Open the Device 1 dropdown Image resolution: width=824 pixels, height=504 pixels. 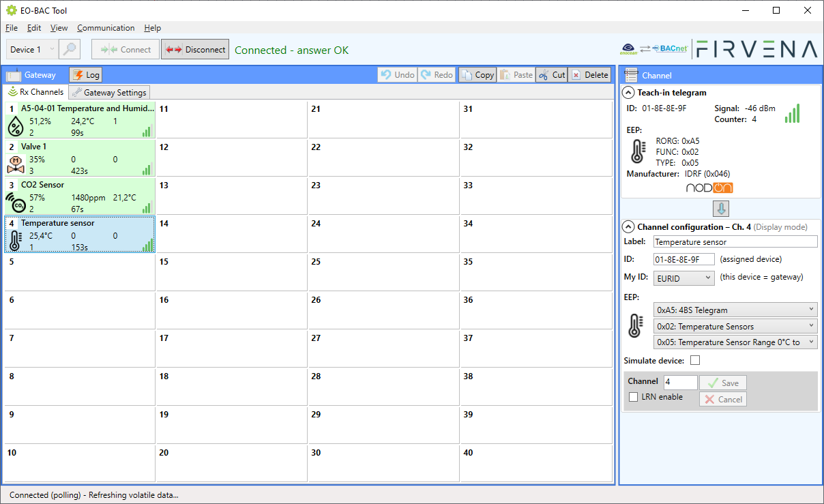[32, 49]
